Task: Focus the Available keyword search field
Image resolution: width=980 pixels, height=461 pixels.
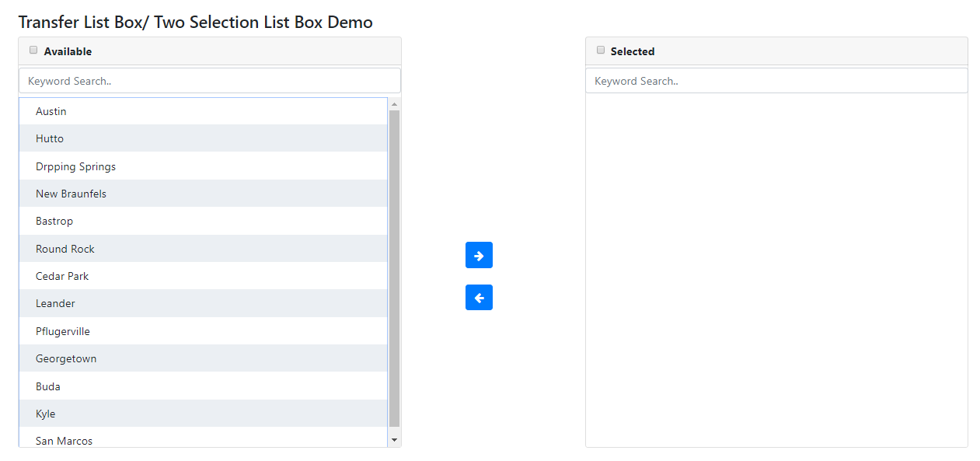Action: (x=210, y=81)
